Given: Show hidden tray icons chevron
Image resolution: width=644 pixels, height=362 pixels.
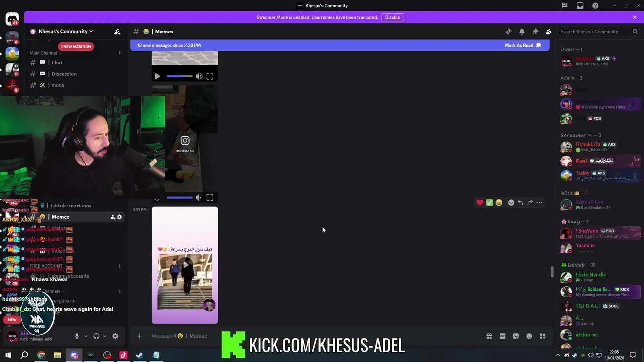Looking at the screenshot, I should pos(558,355).
